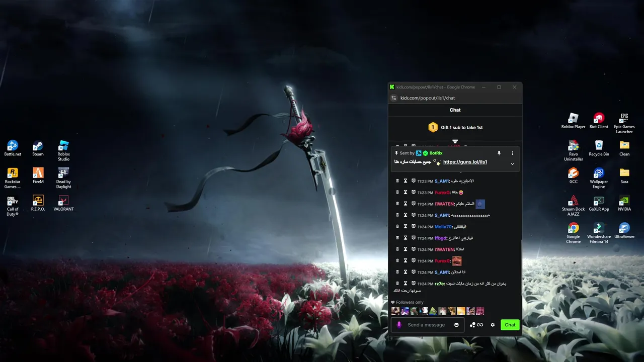Select Call of Duty desktop icon

(13, 206)
